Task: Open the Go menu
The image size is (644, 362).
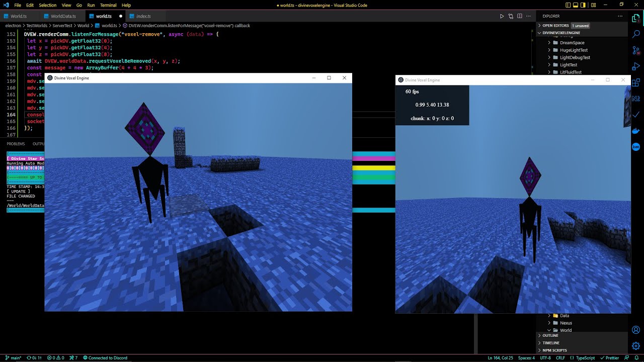Action: 79,5
